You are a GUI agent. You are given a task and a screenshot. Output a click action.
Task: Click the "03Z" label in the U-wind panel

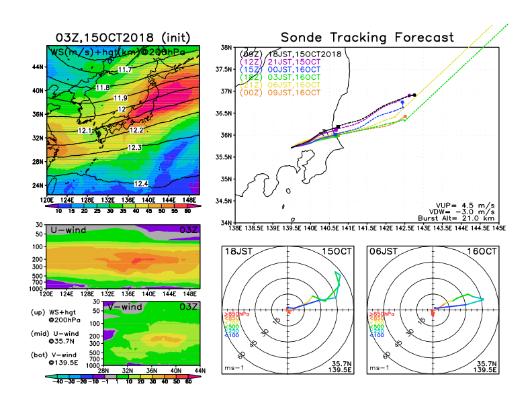pos(189,230)
